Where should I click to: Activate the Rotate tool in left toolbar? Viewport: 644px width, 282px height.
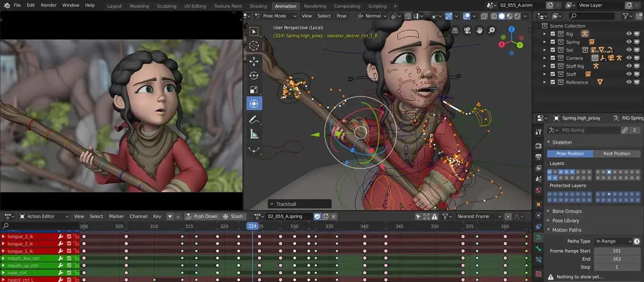click(x=254, y=75)
